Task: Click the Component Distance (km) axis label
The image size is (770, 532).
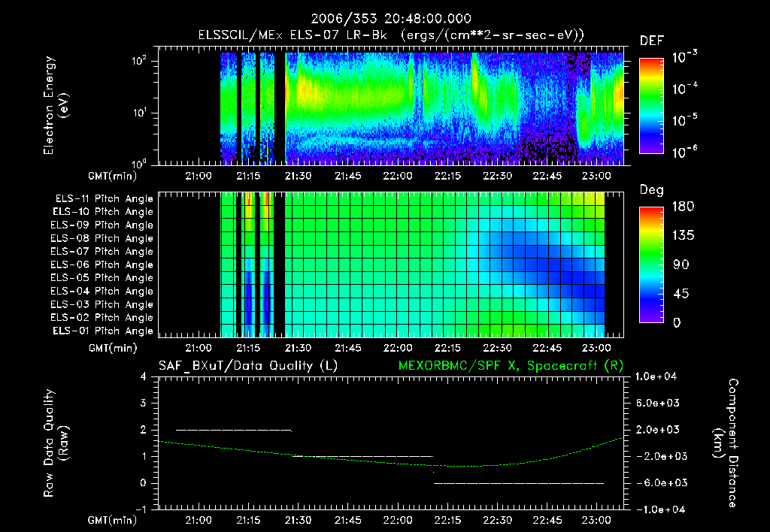Action: click(726, 443)
